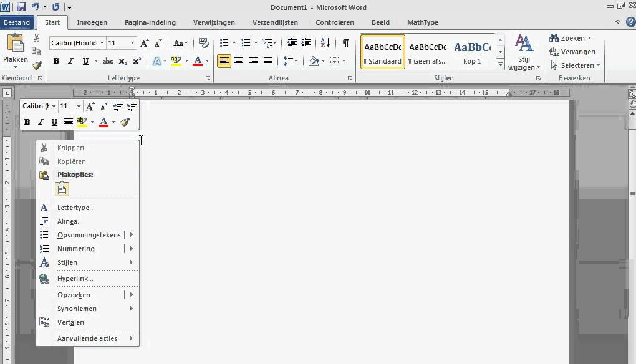The image size is (636, 364).
Task: Apply superscript formatting in ribbon
Action: pyautogui.click(x=137, y=61)
